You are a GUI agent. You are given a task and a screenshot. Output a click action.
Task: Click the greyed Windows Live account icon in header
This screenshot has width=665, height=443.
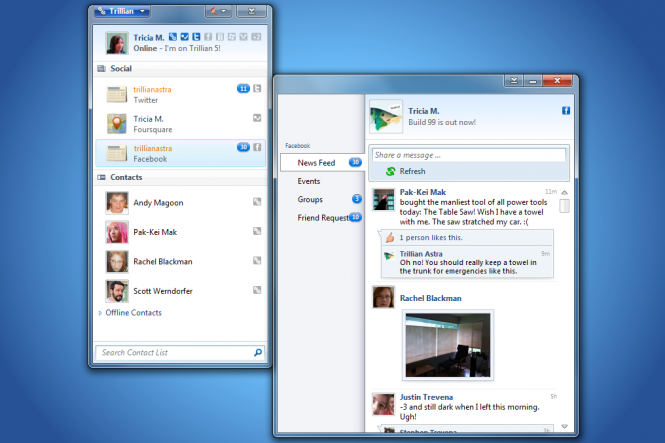point(232,37)
